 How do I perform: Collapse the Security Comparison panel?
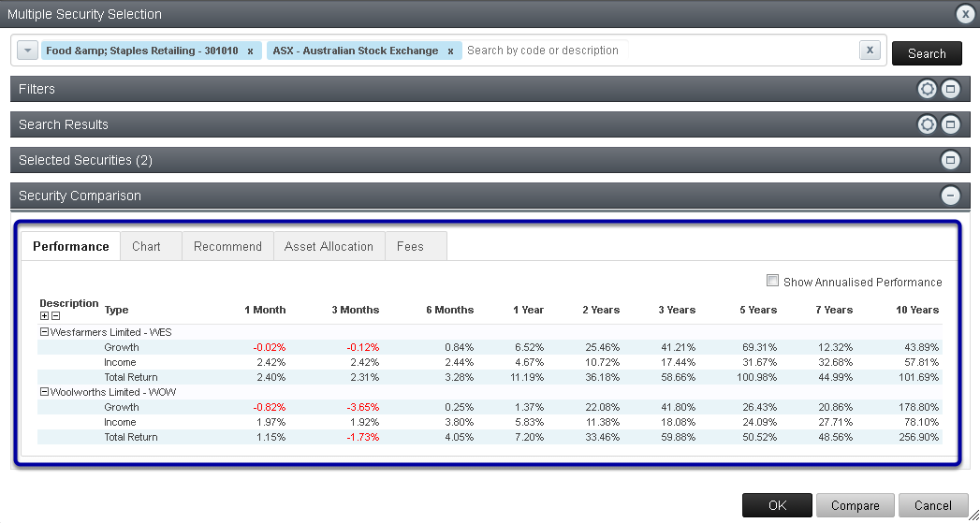951,196
